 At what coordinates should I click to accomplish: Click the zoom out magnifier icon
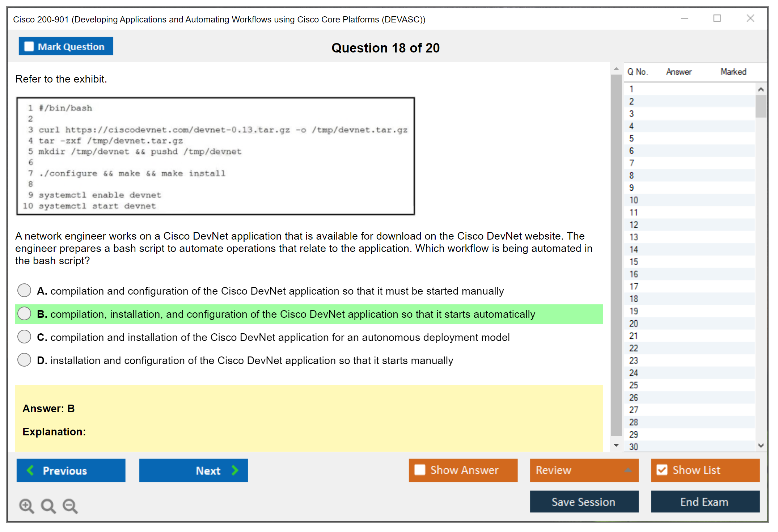70,506
